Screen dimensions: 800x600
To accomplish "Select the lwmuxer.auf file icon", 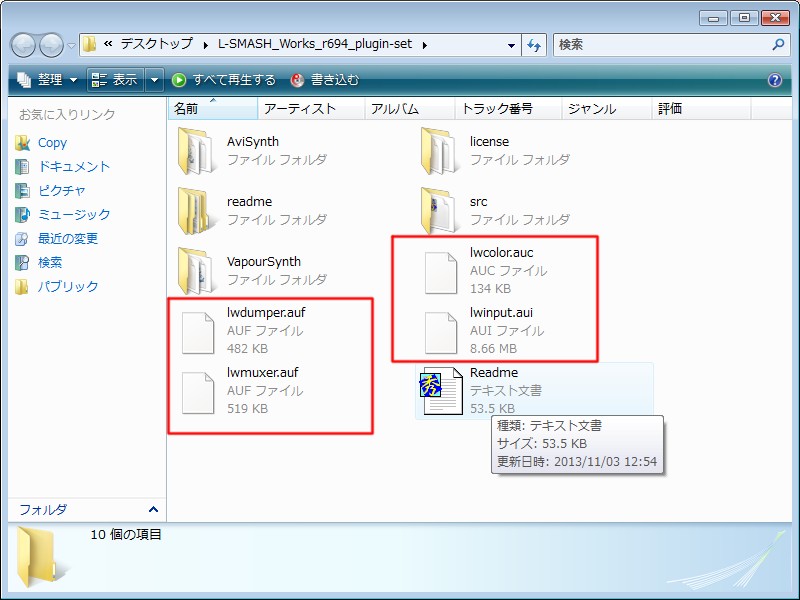I will point(196,391).
